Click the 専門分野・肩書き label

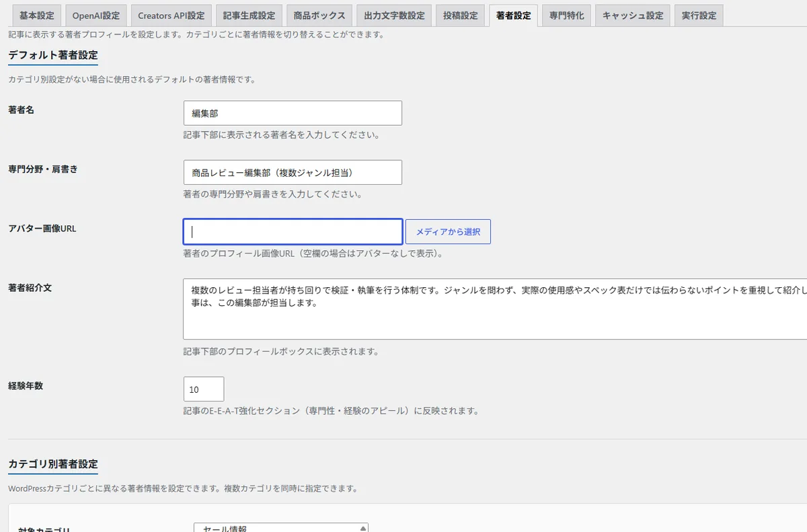pyautogui.click(x=43, y=169)
